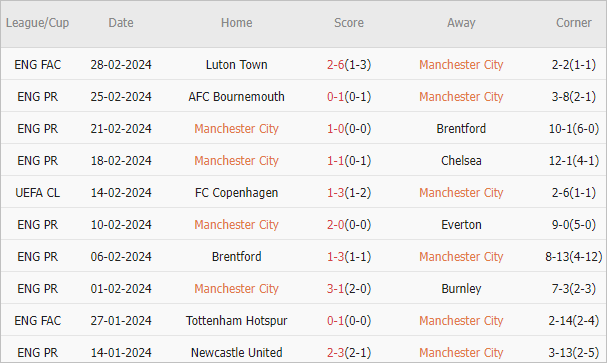The height and width of the screenshot is (363, 607).
Task: Open Brentford home team on 06-02-2024
Action: coord(237,257)
